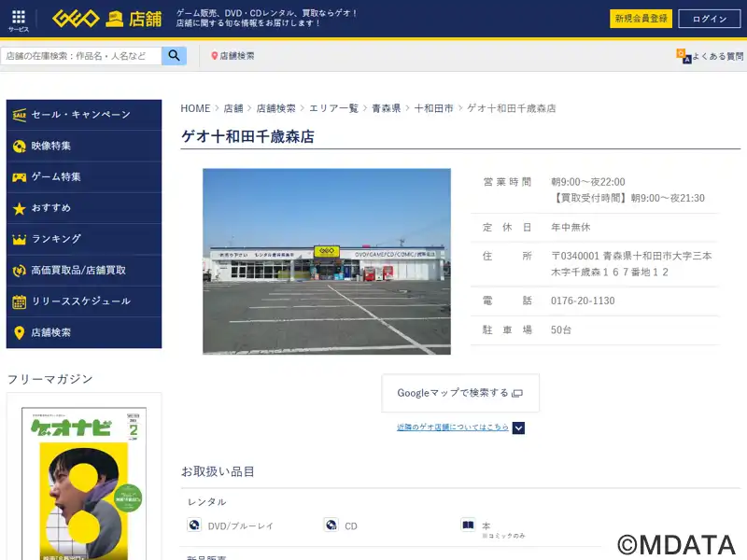Click the magnifier search button

(x=174, y=56)
